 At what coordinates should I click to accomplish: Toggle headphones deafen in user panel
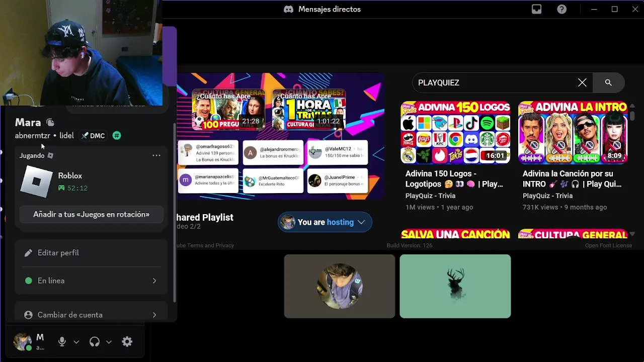coord(94,342)
